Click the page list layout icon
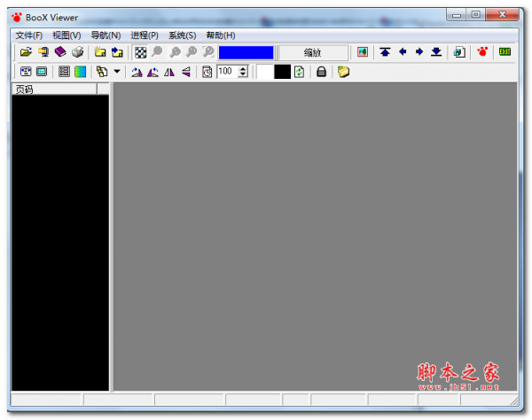The height and width of the screenshot is (420, 532). [64, 72]
